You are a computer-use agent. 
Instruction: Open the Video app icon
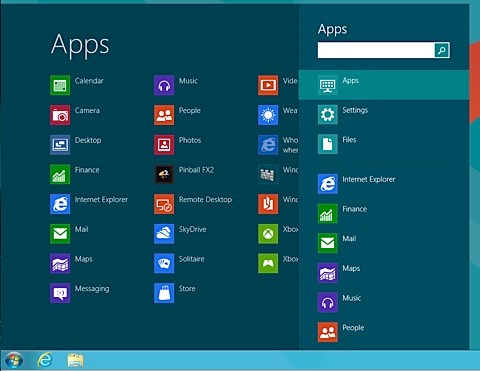268,85
